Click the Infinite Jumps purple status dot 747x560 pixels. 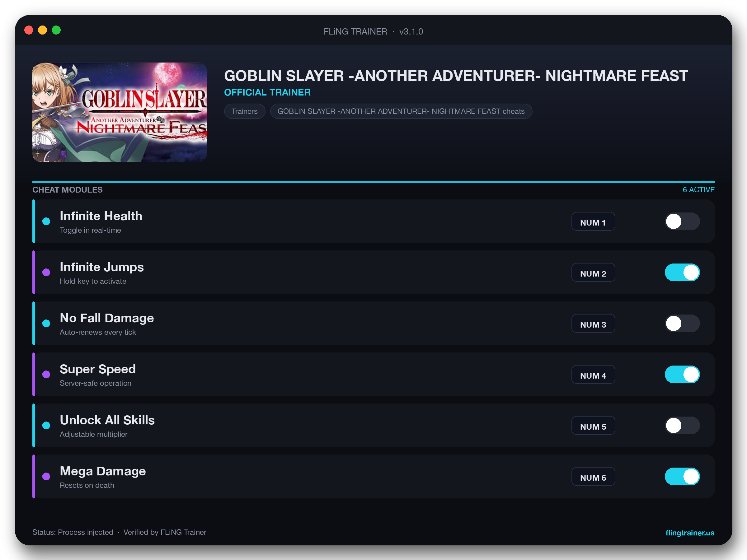pyautogui.click(x=46, y=273)
